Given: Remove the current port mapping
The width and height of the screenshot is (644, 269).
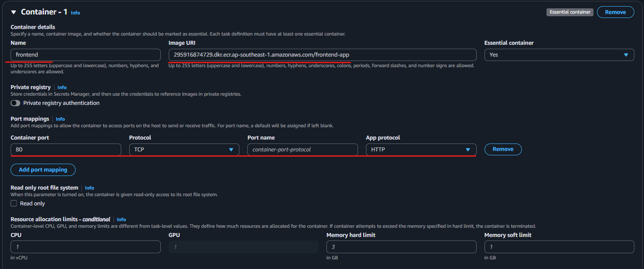Looking at the screenshot, I should click(503, 149).
